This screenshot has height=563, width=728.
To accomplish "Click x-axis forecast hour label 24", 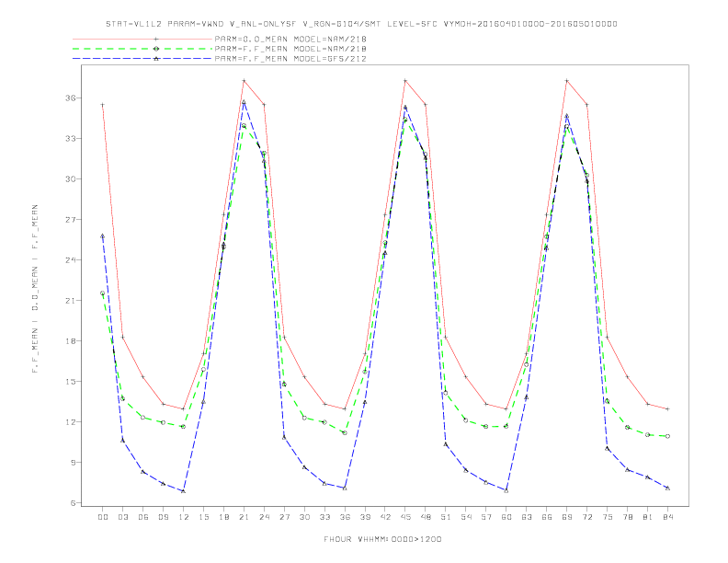I will (x=264, y=517).
